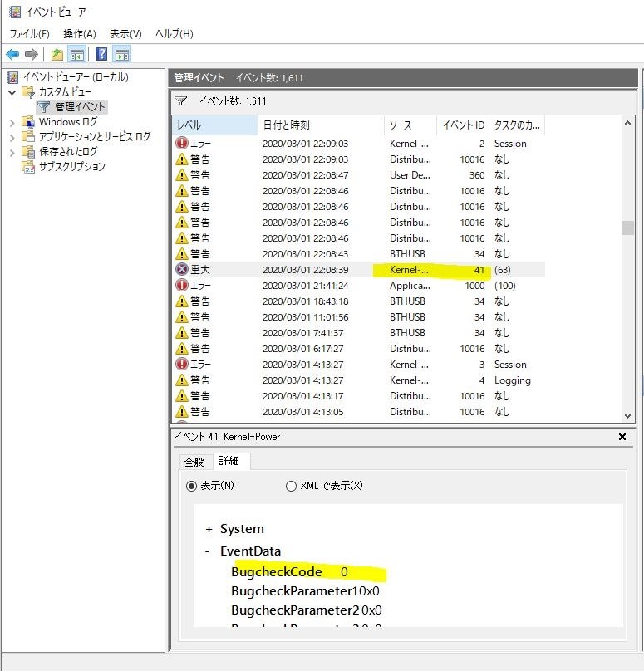
Task: Click the Forward arrow toolbar icon
Action: (x=32, y=54)
